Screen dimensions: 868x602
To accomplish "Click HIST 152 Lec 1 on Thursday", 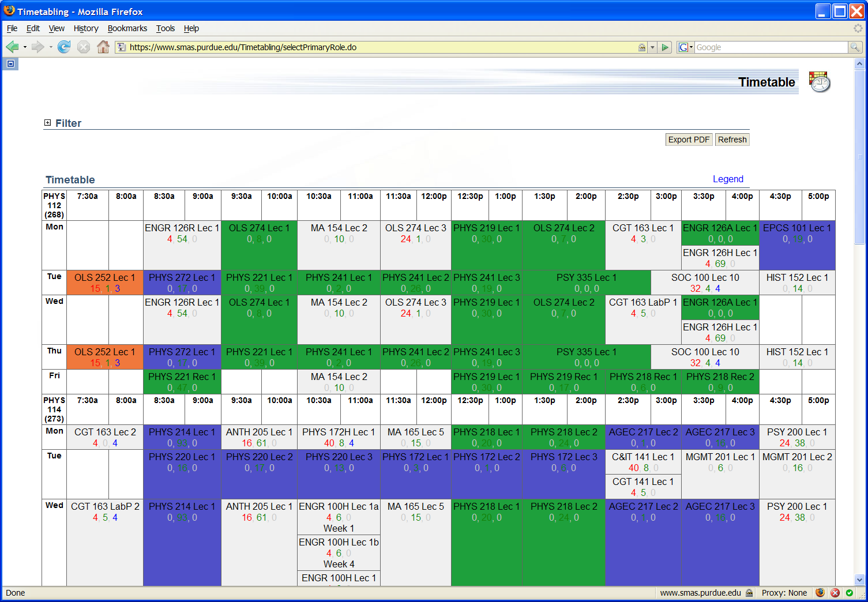I will tap(797, 357).
